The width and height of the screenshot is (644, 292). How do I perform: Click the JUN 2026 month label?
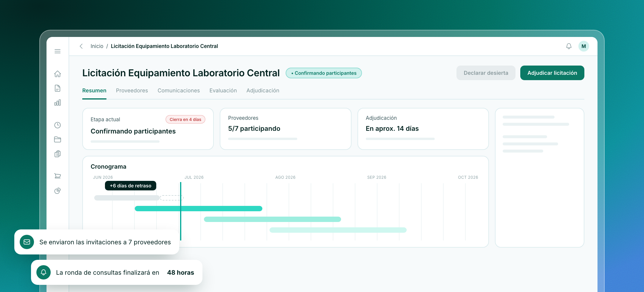[x=103, y=177]
